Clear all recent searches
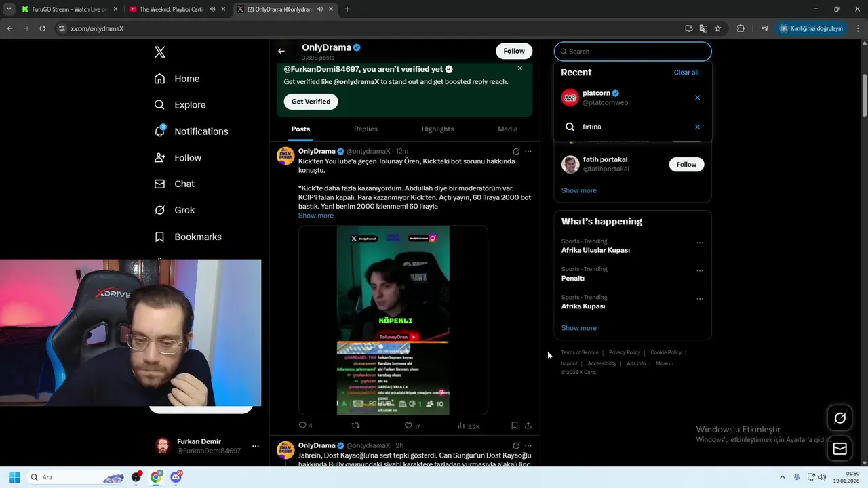 tap(686, 73)
